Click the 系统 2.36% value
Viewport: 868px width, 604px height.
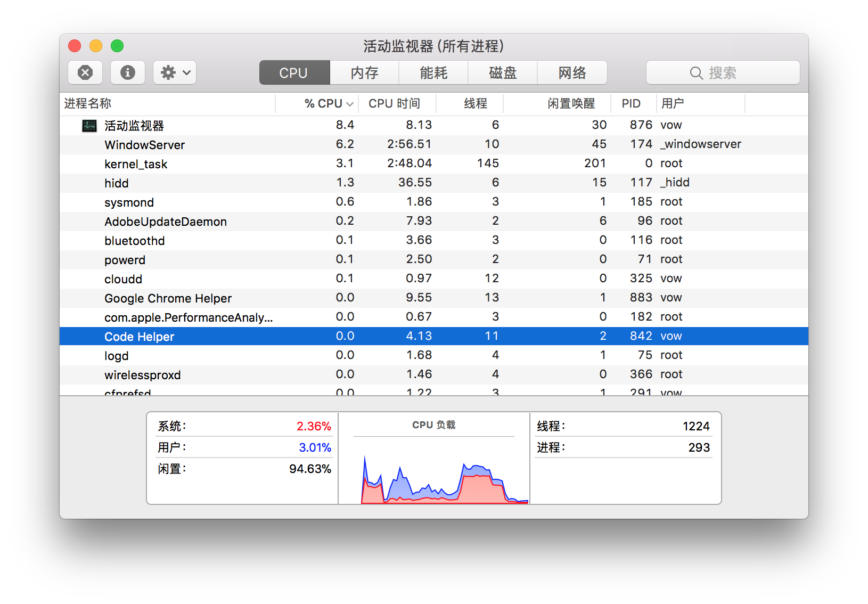314,426
